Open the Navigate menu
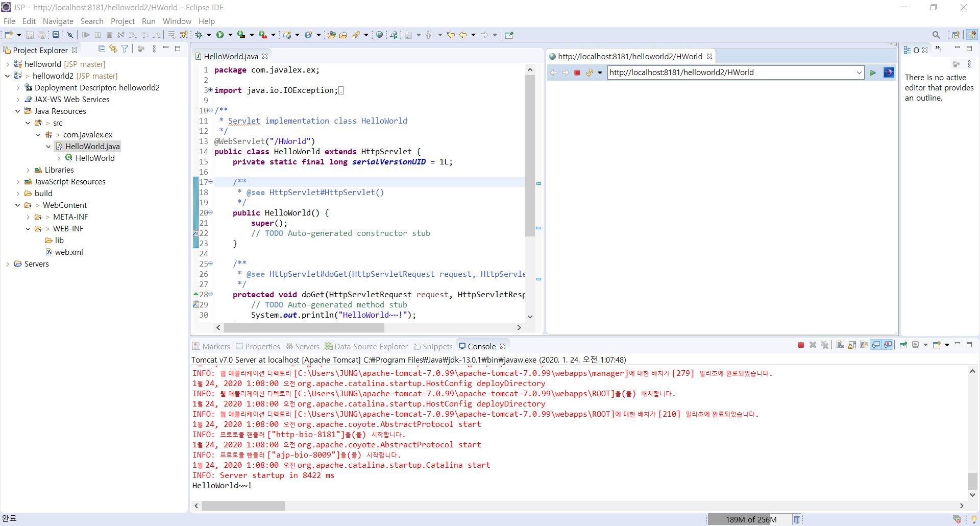 58,21
